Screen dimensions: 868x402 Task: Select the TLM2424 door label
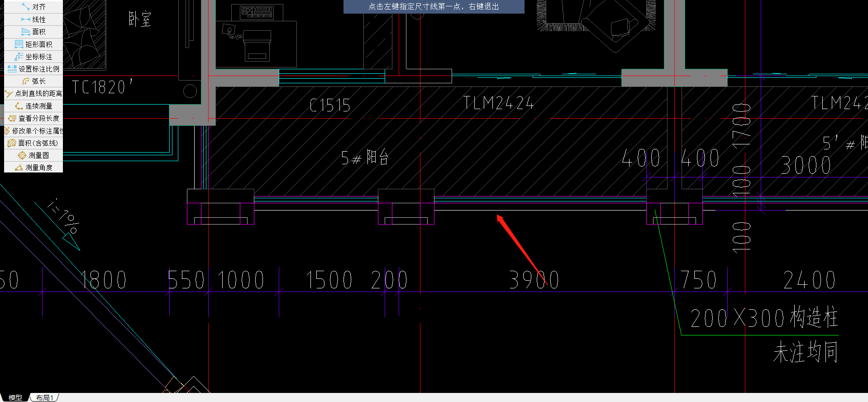click(498, 103)
